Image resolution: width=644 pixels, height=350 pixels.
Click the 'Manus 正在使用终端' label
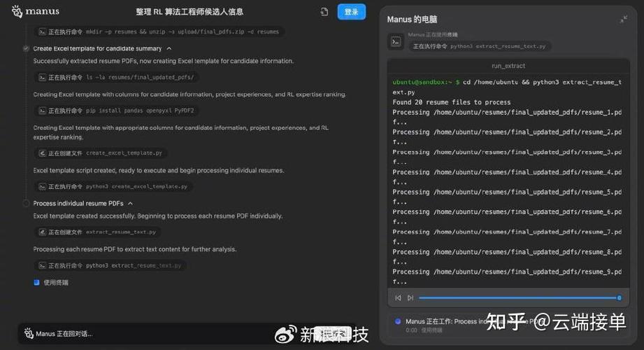(x=433, y=34)
